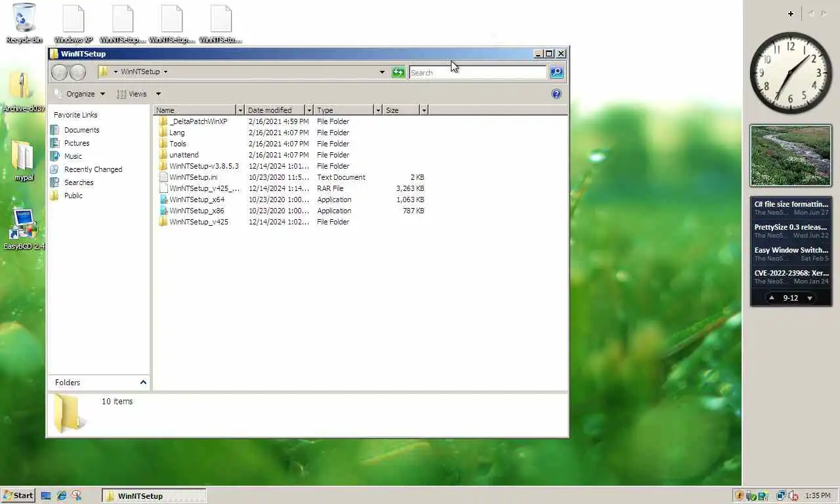This screenshot has height=504, width=840.
Task: Open the Name column filter dropdown arrow
Action: (x=240, y=110)
